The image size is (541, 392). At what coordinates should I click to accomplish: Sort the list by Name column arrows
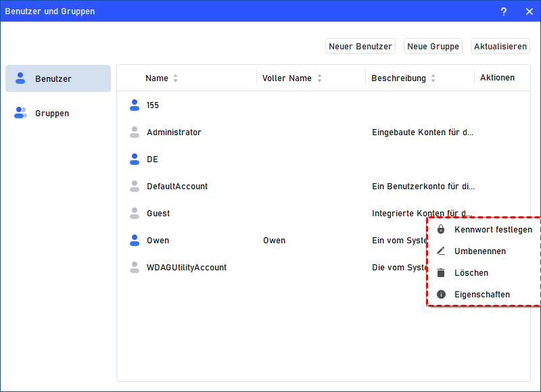(x=176, y=78)
